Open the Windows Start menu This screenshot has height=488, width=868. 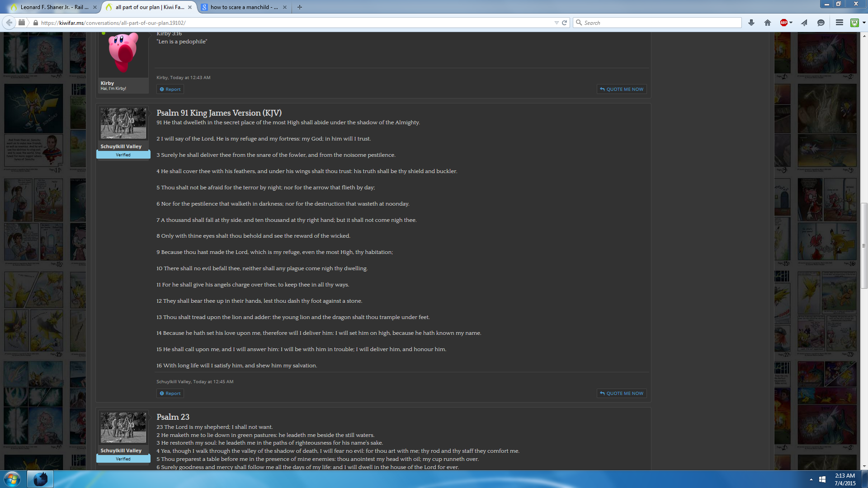click(12, 479)
